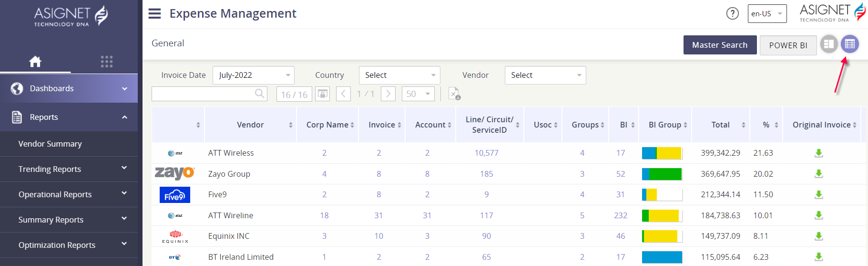The width and height of the screenshot is (868, 266).
Task: Download original invoice for BT Ireland Limited
Action: pyautogui.click(x=819, y=257)
